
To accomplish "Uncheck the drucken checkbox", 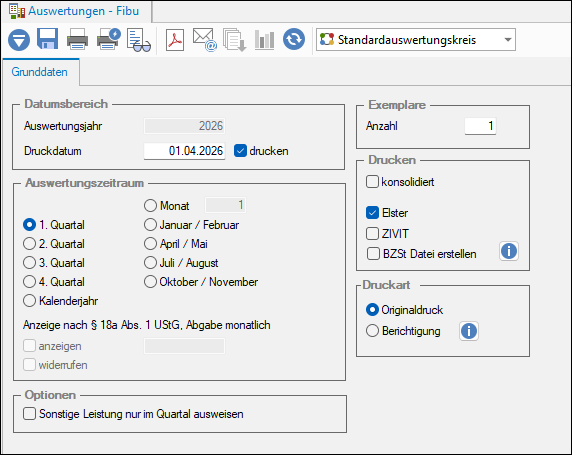I will pos(240,151).
